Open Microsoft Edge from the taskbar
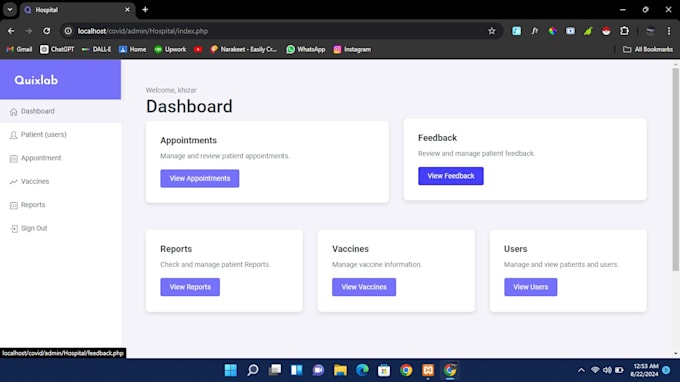680x382 pixels. click(x=362, y=370)
